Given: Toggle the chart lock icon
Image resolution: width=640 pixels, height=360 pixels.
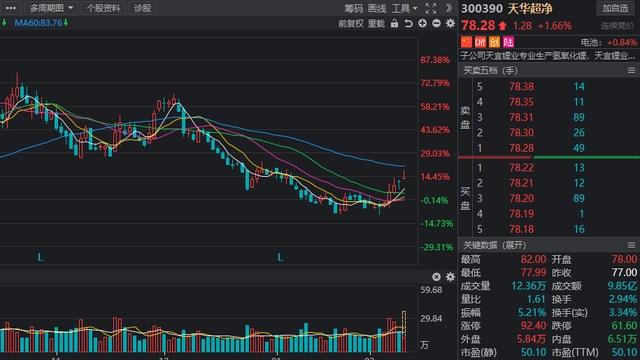Looking at the screenshot, I should tap(394, 23).
